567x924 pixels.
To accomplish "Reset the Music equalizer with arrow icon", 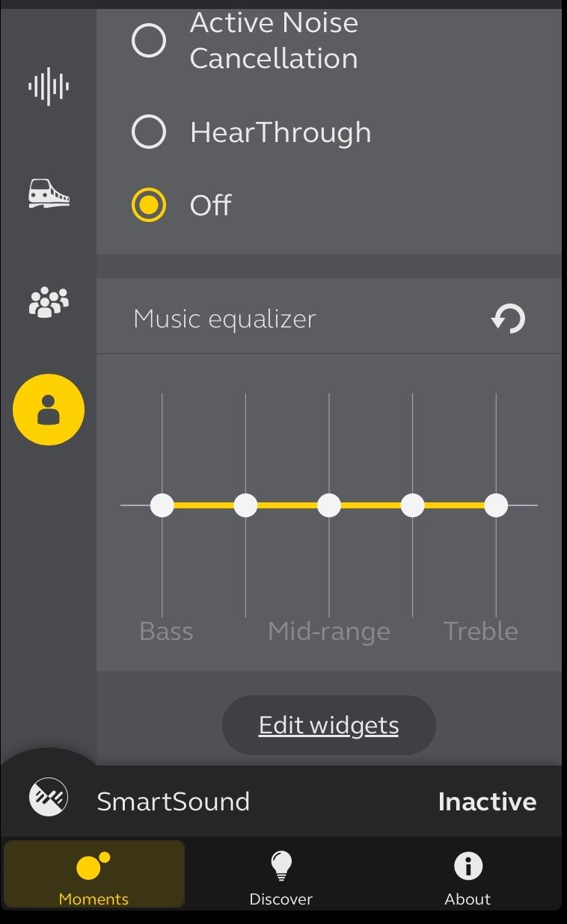I will 509,319.
